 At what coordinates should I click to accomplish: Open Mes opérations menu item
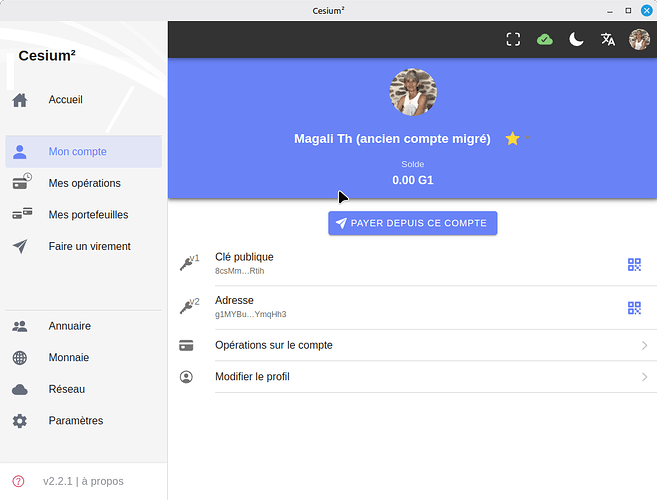click(x=83, y=183)
